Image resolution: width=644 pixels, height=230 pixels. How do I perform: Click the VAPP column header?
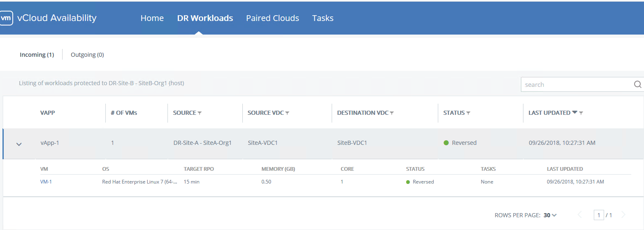coord(47,113)
